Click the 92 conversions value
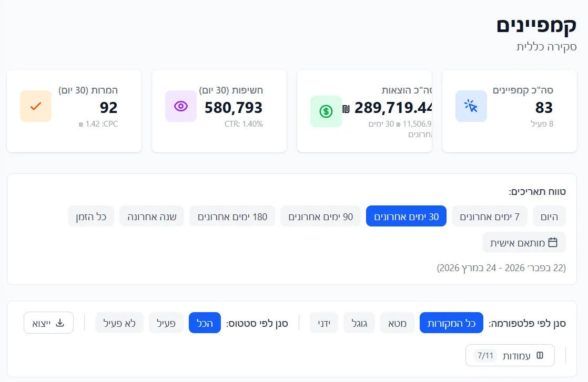 (x=109, y=108)
